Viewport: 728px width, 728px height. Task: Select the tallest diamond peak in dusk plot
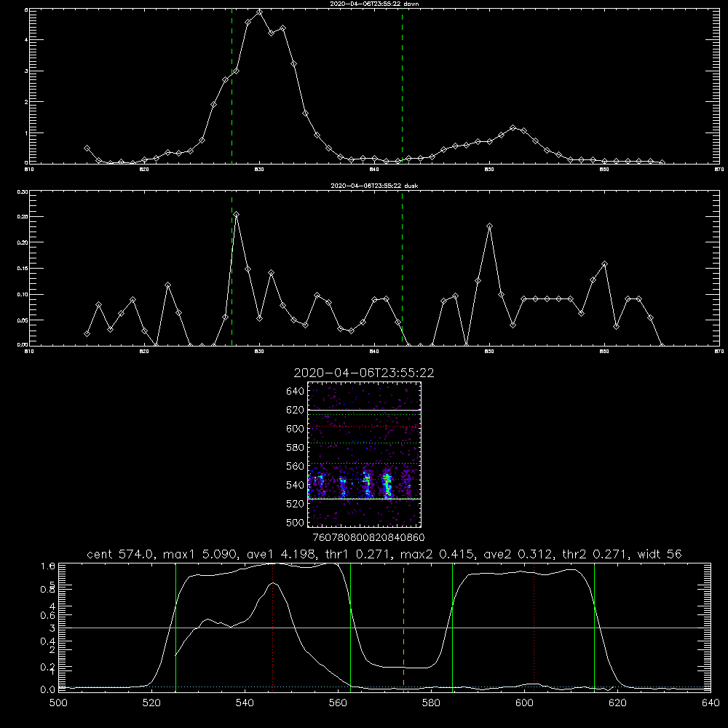pyautogui.click(x=237, y=215)
